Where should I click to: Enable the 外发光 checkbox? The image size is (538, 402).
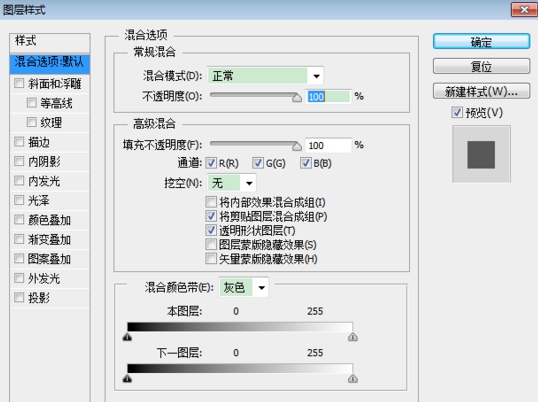pyautogui.click(x=19, y=278)
